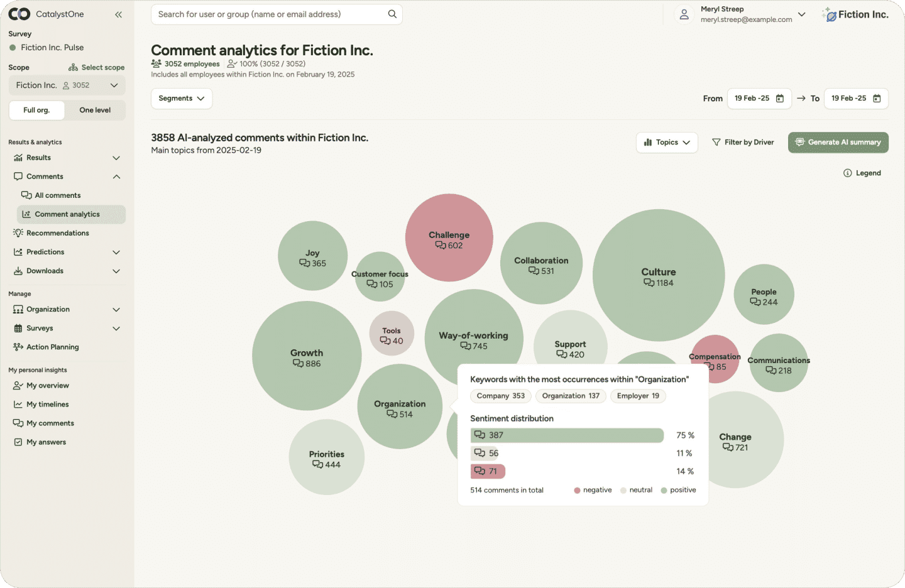The width and height of the screenshot is (905, 588).
Task: Expand the Surveys menu chevron
Action: click(x=116, y=329)
